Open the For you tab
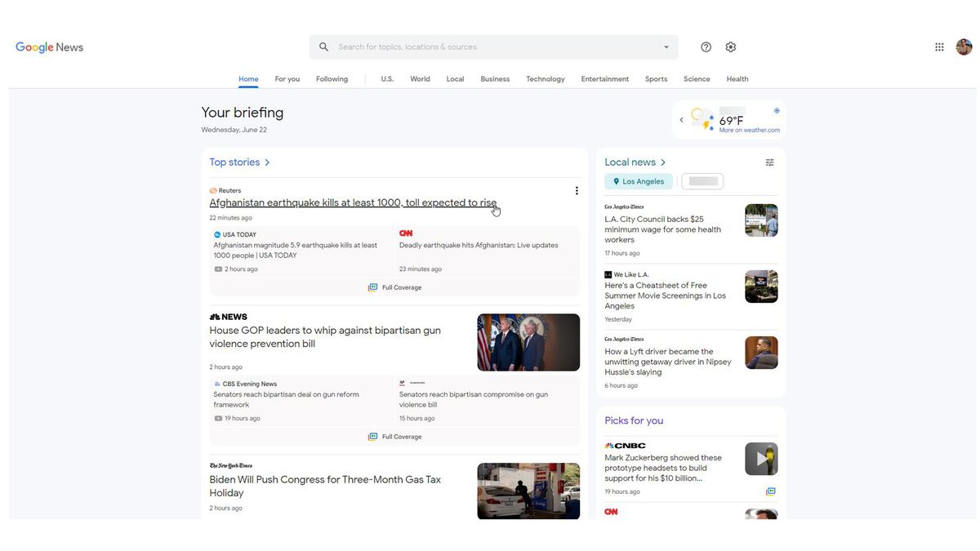Image resolution: width=980 pixels, height=551 pixels. point(287,78)
